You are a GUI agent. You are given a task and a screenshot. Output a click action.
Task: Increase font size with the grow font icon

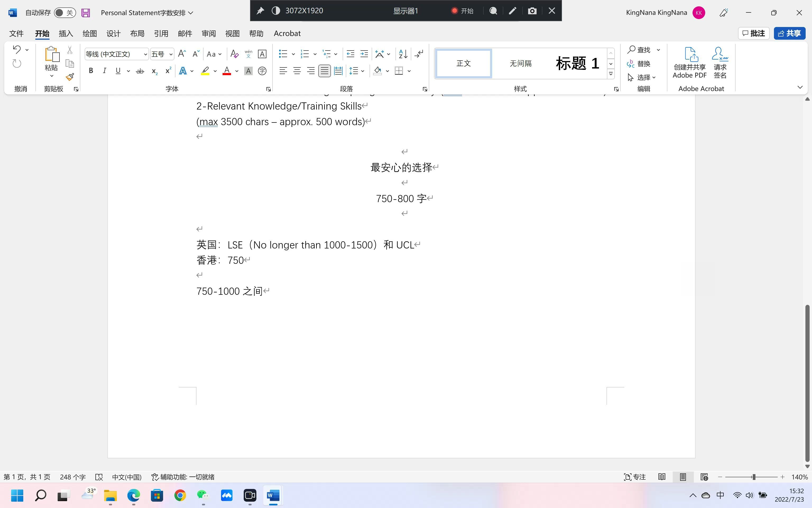point(182,54)
